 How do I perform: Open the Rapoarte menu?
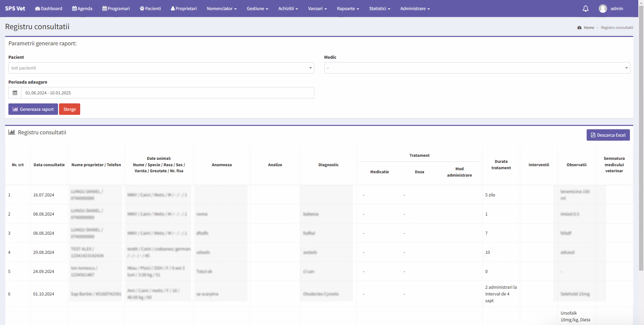[x=348, y=9]
